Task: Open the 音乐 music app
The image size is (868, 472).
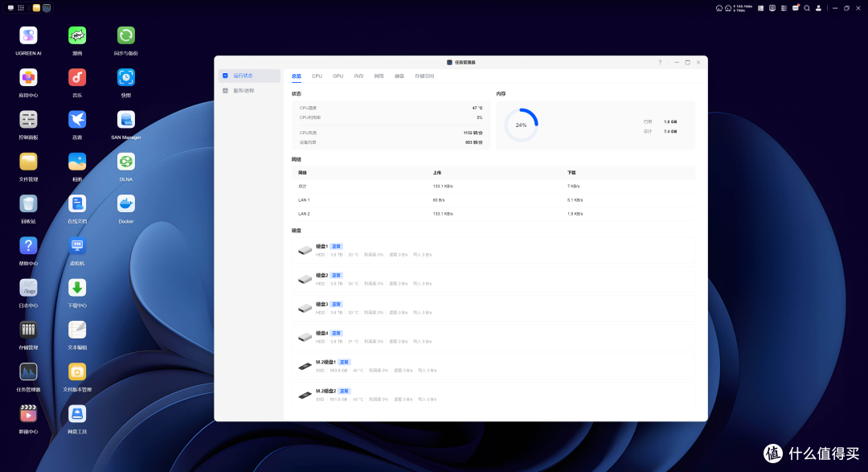Action: point(77,77)
